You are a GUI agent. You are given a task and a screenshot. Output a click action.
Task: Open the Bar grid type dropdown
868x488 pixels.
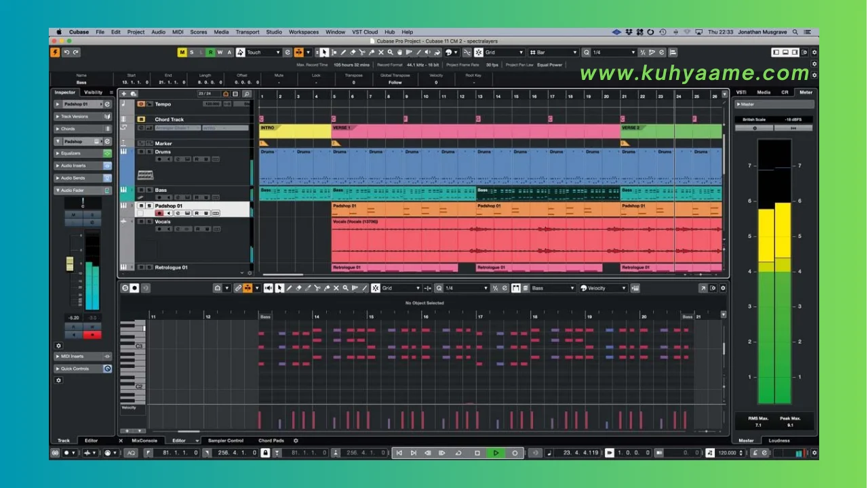553,52
